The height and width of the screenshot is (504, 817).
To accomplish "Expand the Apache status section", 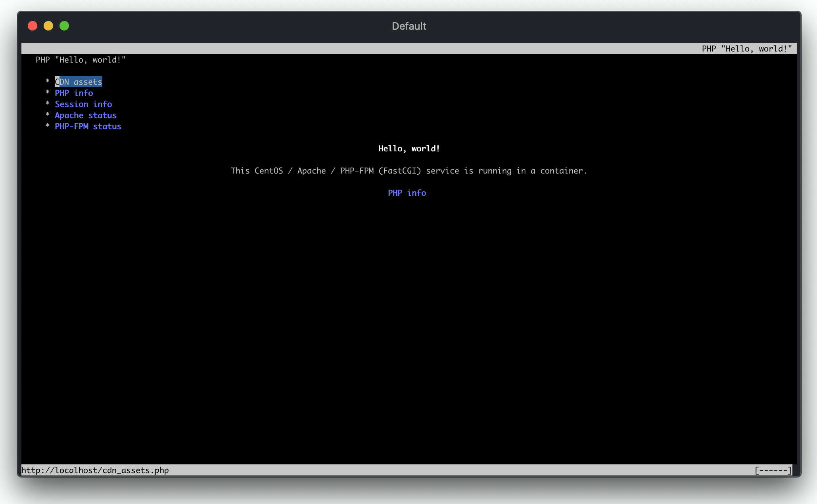I will point(86,115).
